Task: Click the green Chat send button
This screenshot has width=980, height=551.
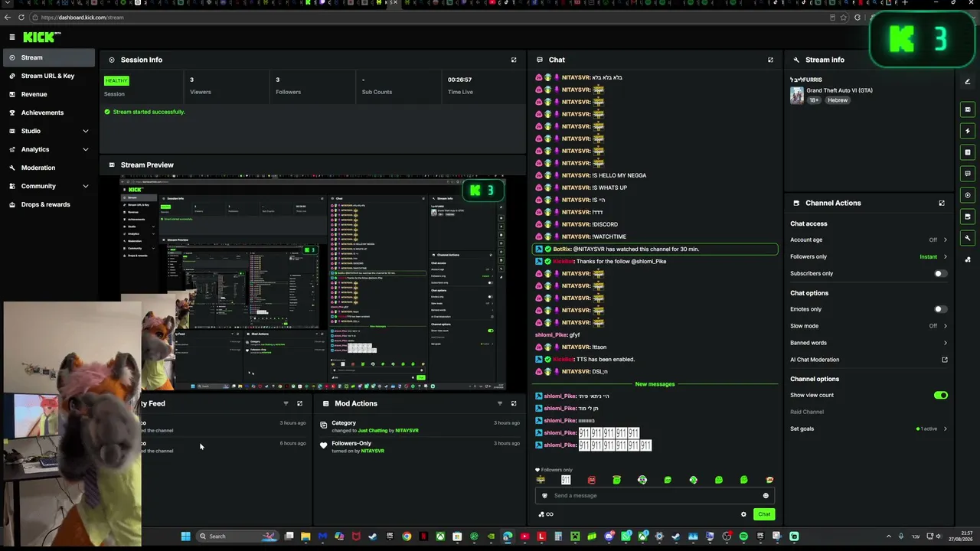Action: click(764, 514)
